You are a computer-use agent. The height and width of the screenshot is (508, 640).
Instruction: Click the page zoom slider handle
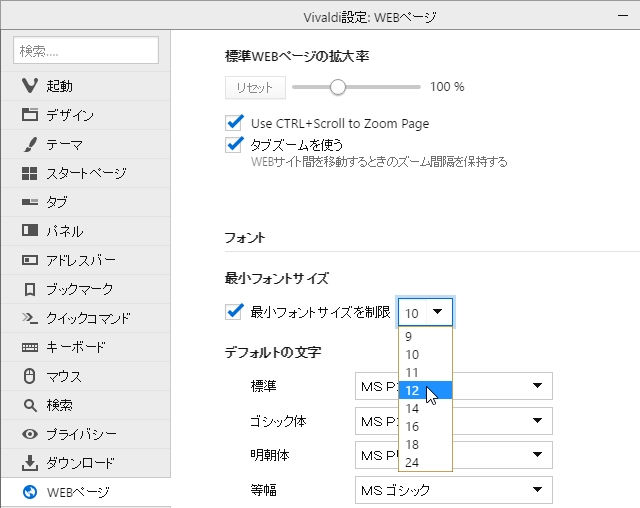click(338, 87)
